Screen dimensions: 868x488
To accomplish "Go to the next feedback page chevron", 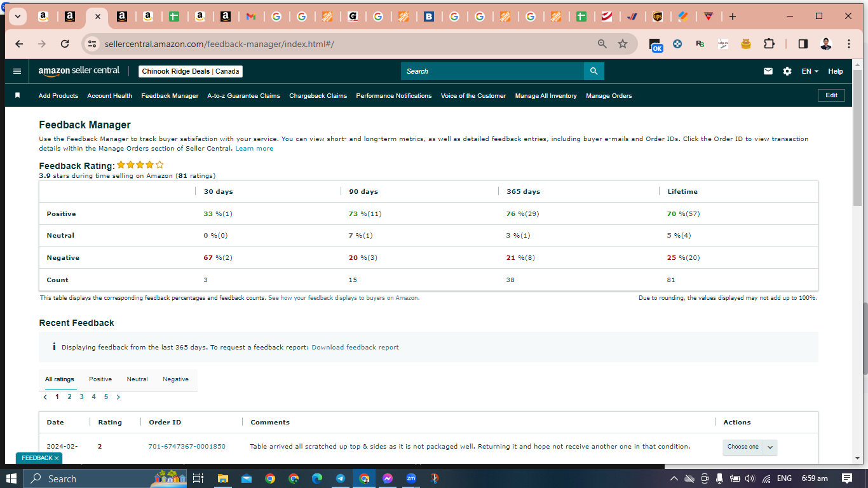I will pos(118,397).
